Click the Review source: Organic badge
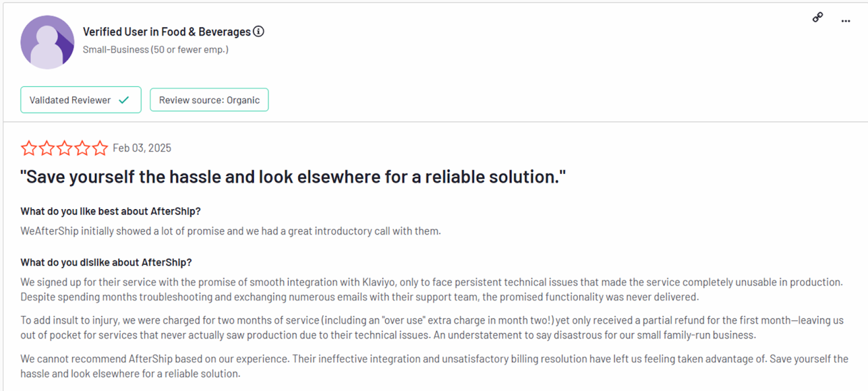The width and height of the screenshot is (868, 391). click(x=209, y=99)
